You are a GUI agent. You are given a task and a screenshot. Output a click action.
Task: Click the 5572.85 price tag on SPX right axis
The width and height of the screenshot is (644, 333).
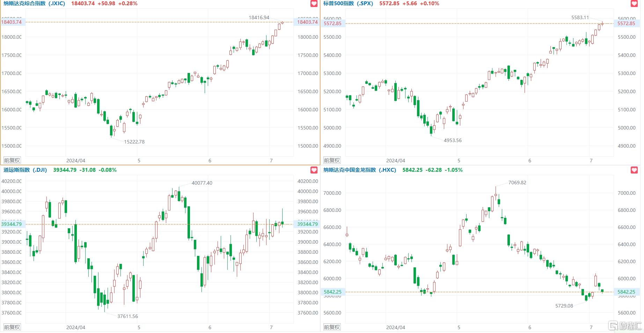[626, 23]
